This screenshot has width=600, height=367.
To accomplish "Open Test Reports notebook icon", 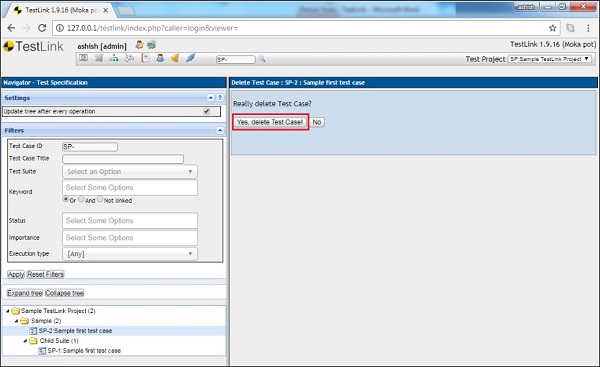I will [145, 58].
